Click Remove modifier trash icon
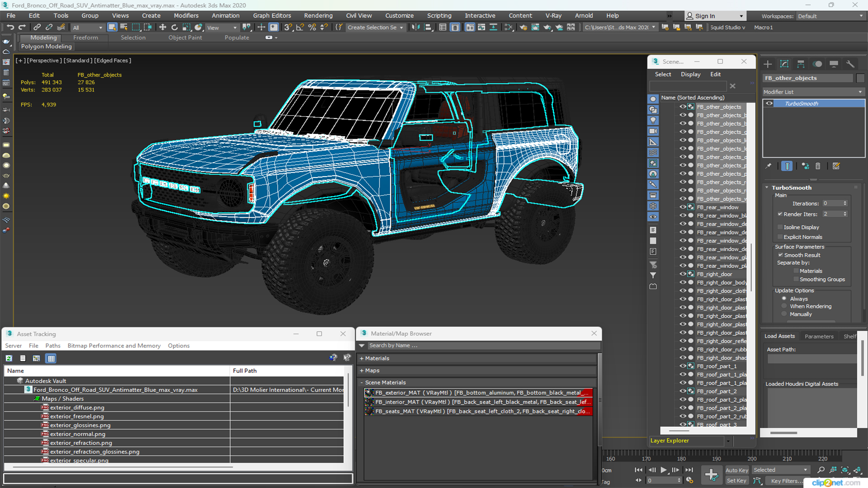 coord(818,166)
